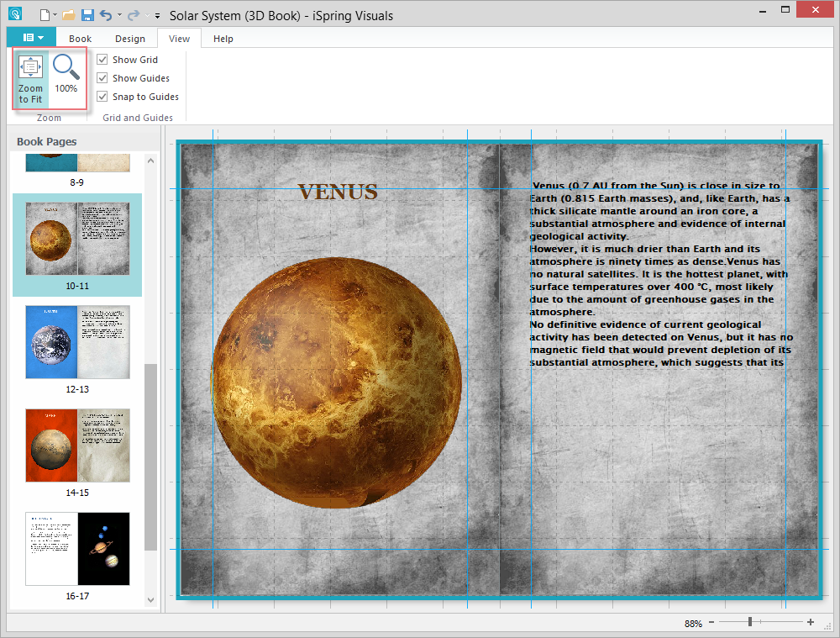Create a new document via toolbar icon

coord(45,14)
